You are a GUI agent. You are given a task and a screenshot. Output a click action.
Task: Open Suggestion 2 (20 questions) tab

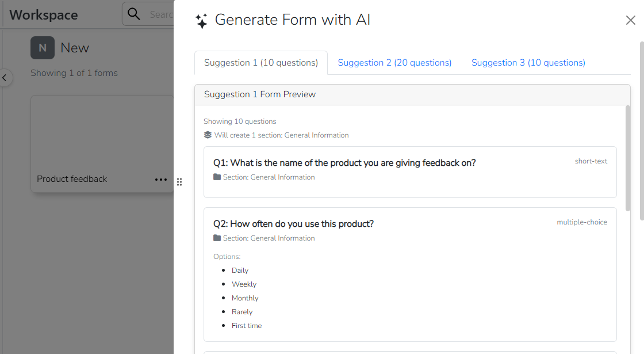394,63
